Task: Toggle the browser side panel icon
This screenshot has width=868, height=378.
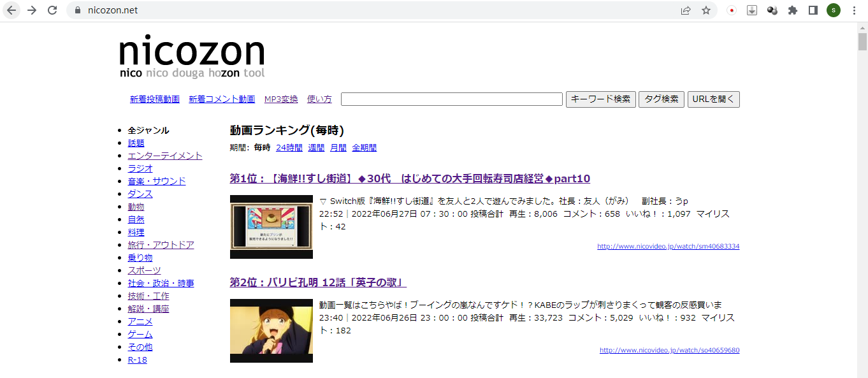Action: tap(813, 10)
